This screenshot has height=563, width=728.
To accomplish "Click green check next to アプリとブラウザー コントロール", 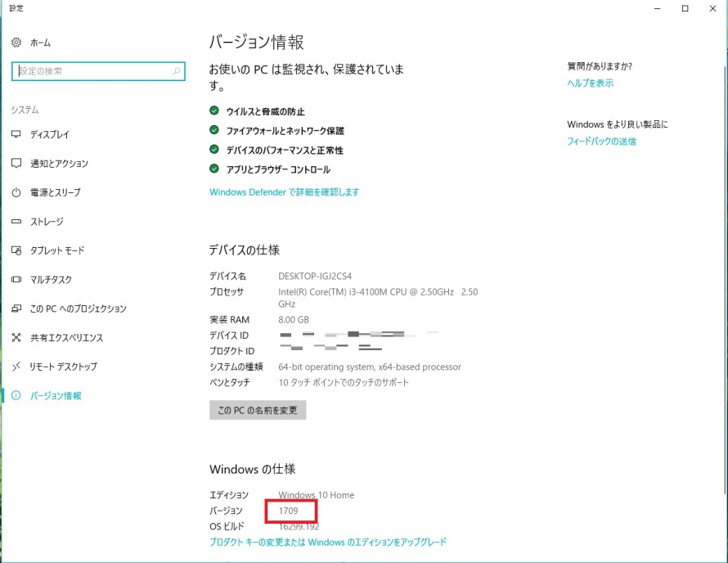I will click(214, 169).
